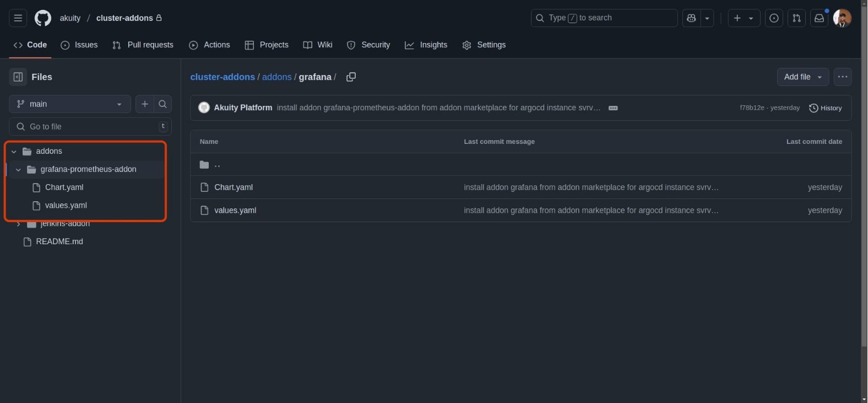View your issues icon in header

pyautogui.click(x=774, y=18)
